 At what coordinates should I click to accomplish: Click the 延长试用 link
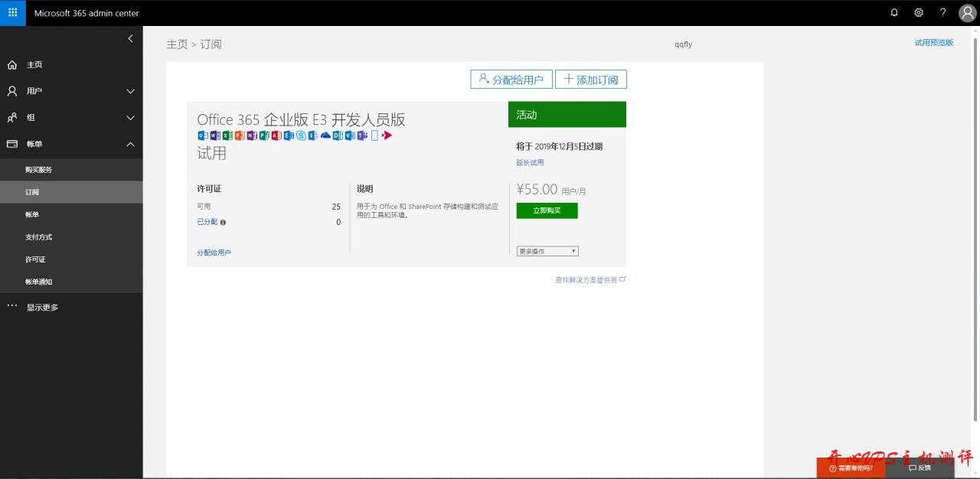click(x=529, y=162)
